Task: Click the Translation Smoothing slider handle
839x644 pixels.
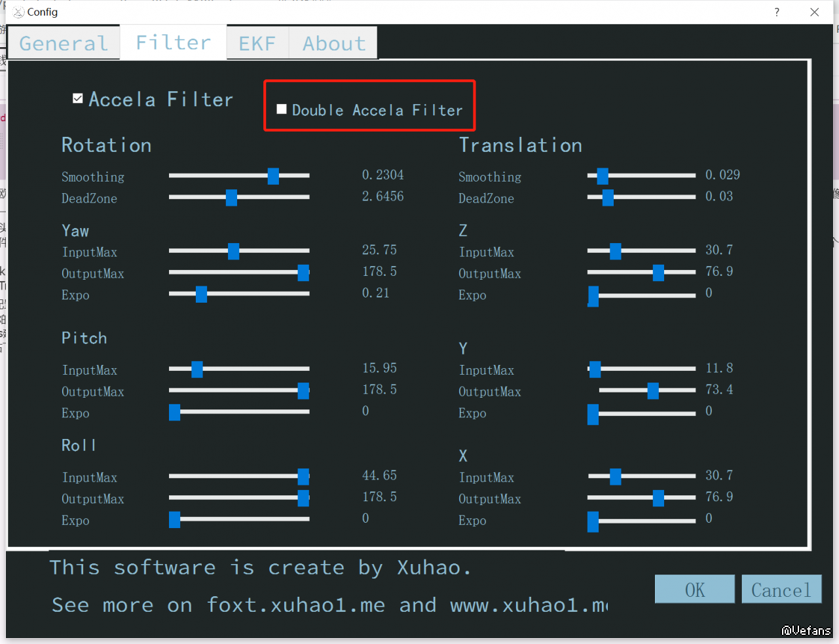Action: 603,176
